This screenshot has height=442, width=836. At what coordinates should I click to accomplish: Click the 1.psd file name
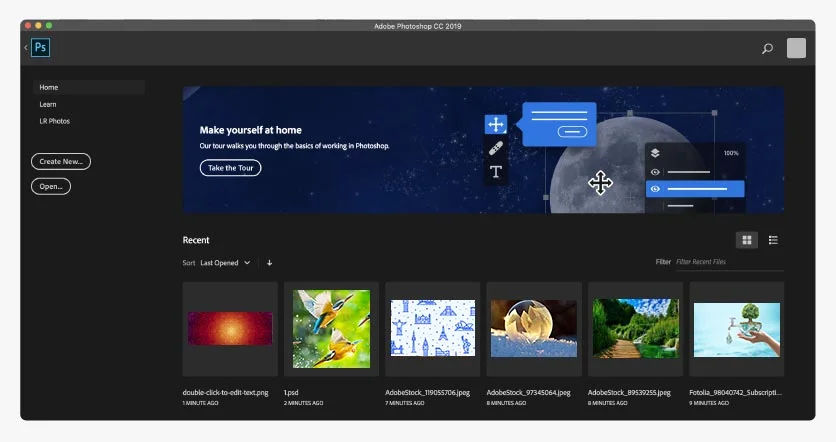pos(291,392)
